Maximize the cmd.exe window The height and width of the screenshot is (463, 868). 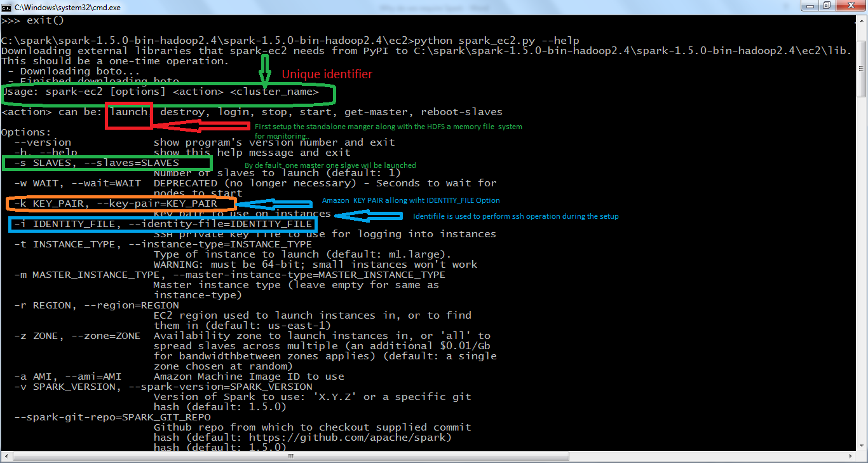(x=827, y=6)
